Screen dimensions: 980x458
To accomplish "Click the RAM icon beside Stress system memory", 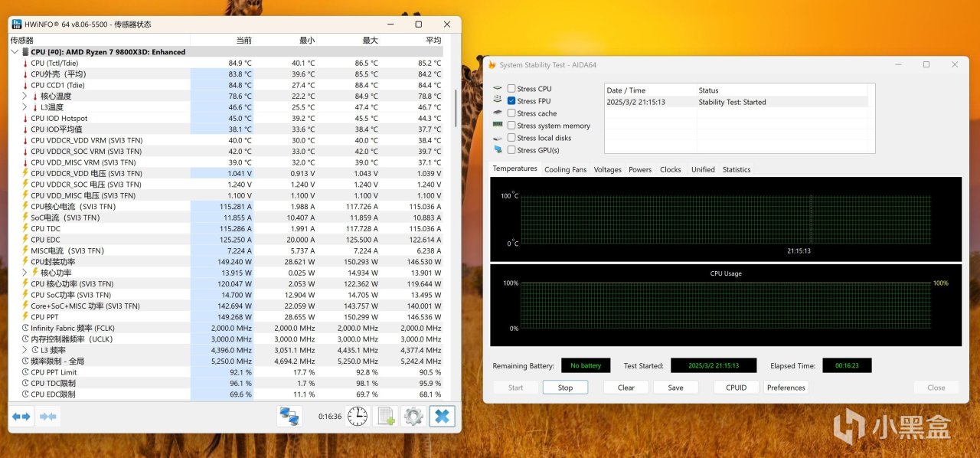I will pyautogui.click(x=498, y=126).
